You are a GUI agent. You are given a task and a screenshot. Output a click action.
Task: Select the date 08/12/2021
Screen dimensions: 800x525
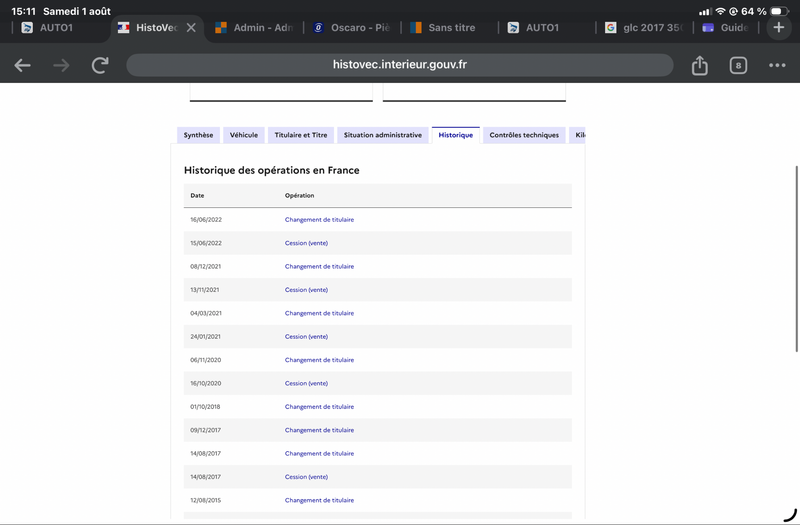pyautogui.click(x=206, y=266)
